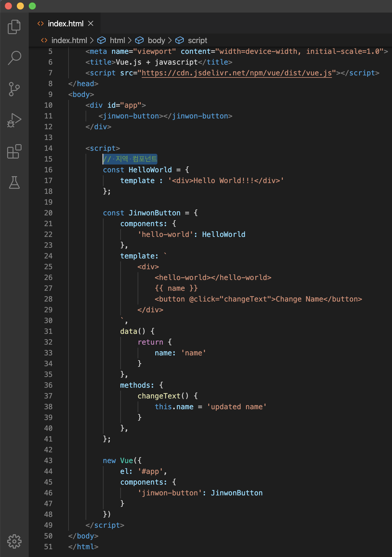Open the Run and Debug view
This screenshot has height=557, width=392.
[x=14, y=120]
